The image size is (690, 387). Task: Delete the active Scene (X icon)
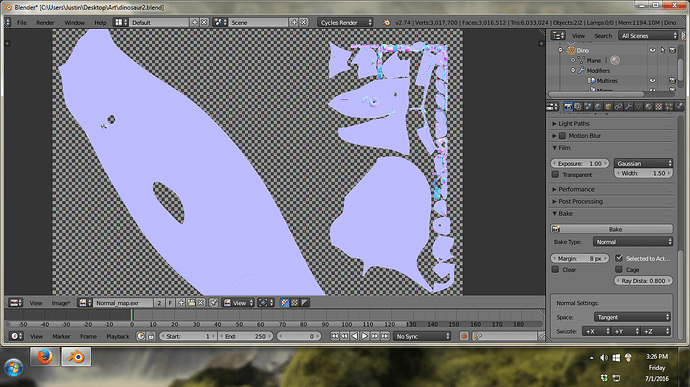(x=304, y=22)
